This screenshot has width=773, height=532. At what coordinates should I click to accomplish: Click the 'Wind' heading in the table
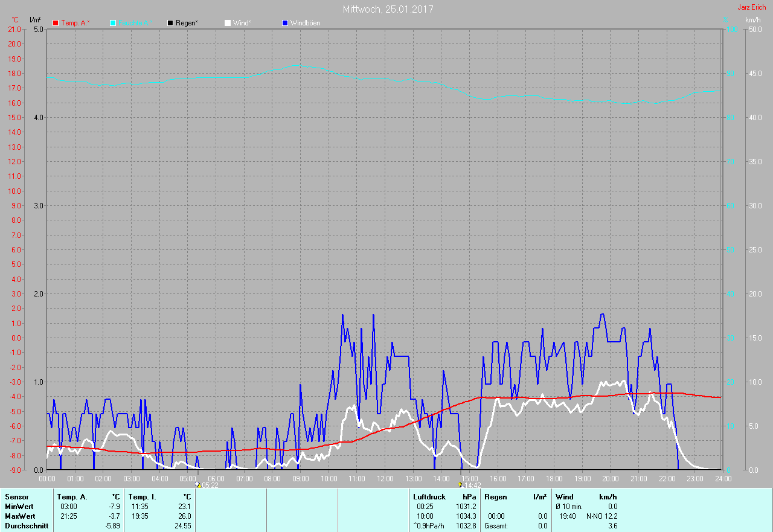point(565,497)
